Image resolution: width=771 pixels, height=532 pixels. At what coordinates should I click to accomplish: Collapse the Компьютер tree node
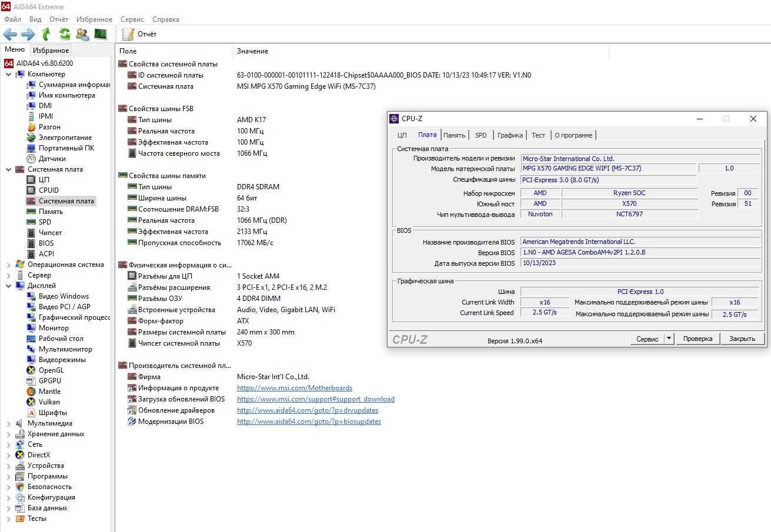8,74
